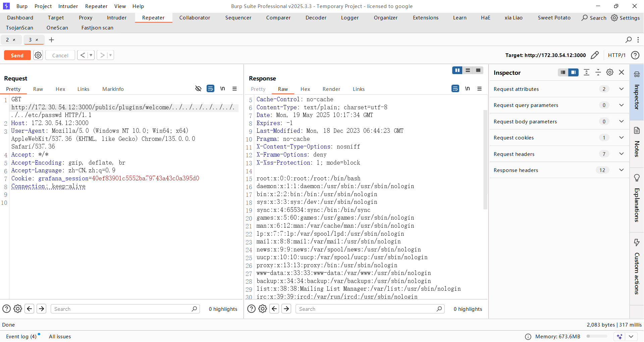The height and width of the screenshot is (342, 644).
Task: Switch Request view to Hex tab
Action: point(60,89)
